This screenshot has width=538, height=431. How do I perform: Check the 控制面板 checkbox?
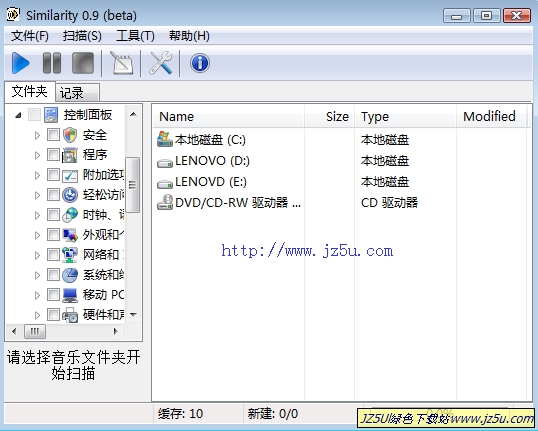pyautogui.click(x=34, y=115)
